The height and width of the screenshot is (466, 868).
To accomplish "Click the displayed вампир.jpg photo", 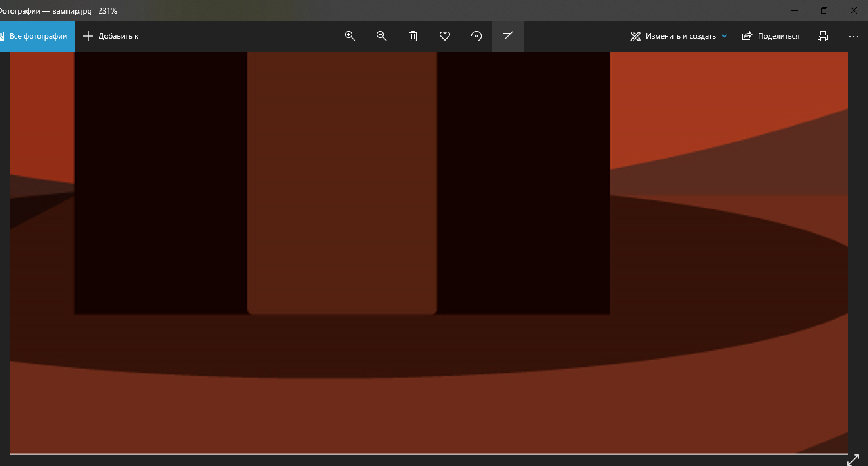I will [x=429, y=253].
